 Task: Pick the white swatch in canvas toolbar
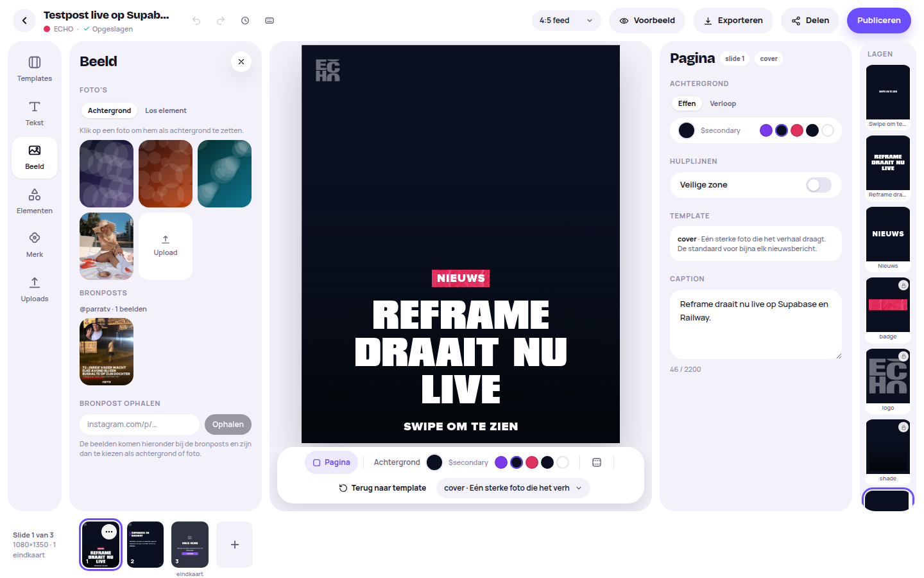coord(563,462)
